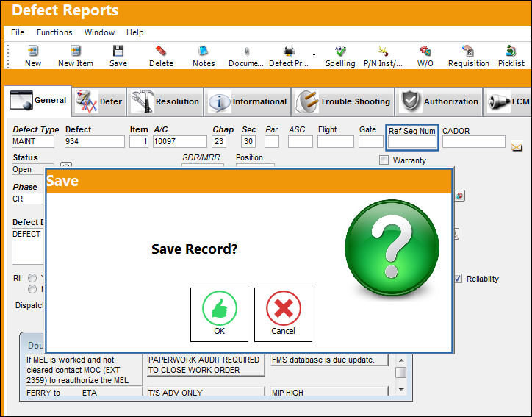The height and width of the screenshot is (417, 532).
Task: Click the Save floppy disk icon
Action: (x=118, y=56)
